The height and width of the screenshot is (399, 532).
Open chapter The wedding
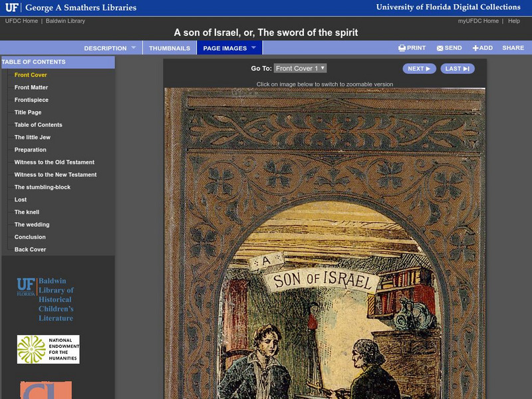[32, 225]
